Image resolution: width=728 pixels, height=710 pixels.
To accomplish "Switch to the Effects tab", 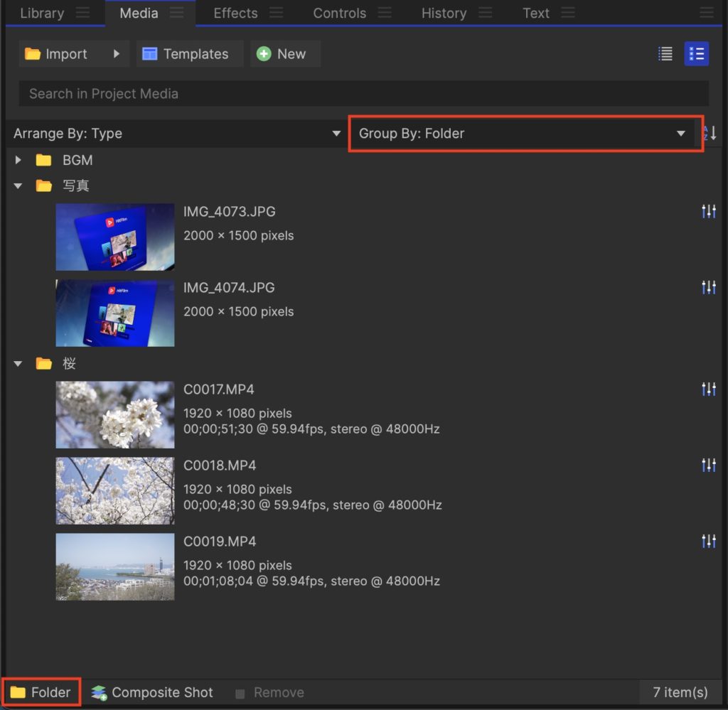I will click(235, 13).
